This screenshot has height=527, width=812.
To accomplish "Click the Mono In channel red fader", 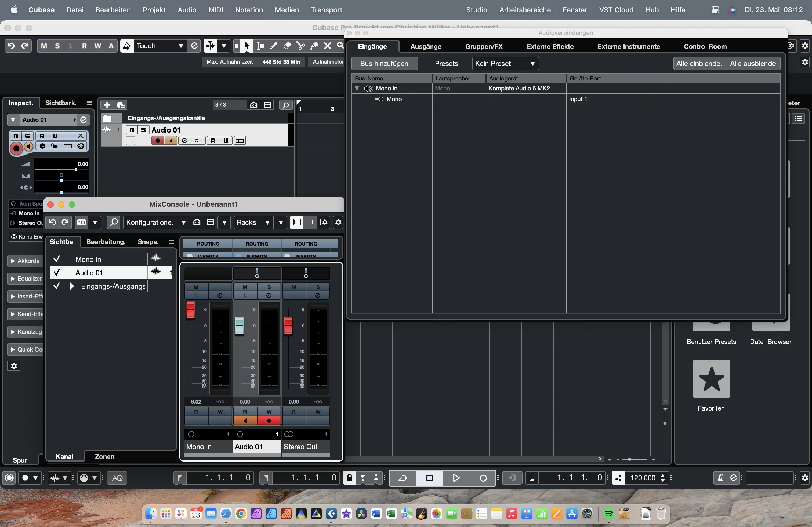I will (190, 310).
